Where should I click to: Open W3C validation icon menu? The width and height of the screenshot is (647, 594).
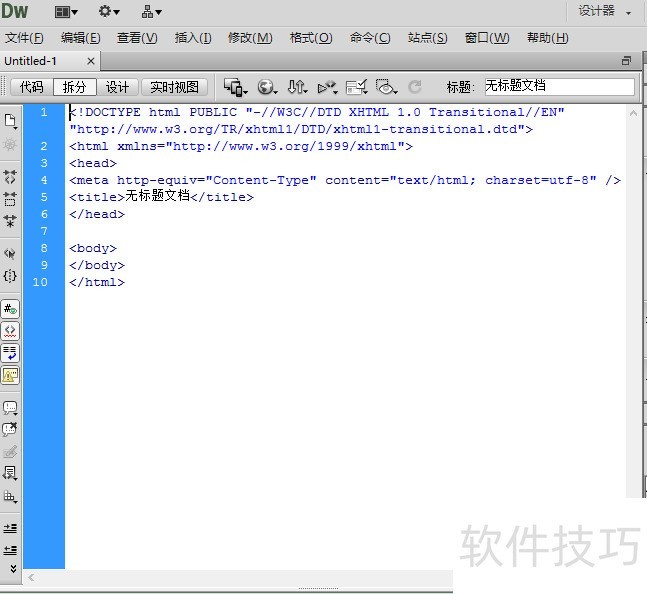click(x=328, y=87)
